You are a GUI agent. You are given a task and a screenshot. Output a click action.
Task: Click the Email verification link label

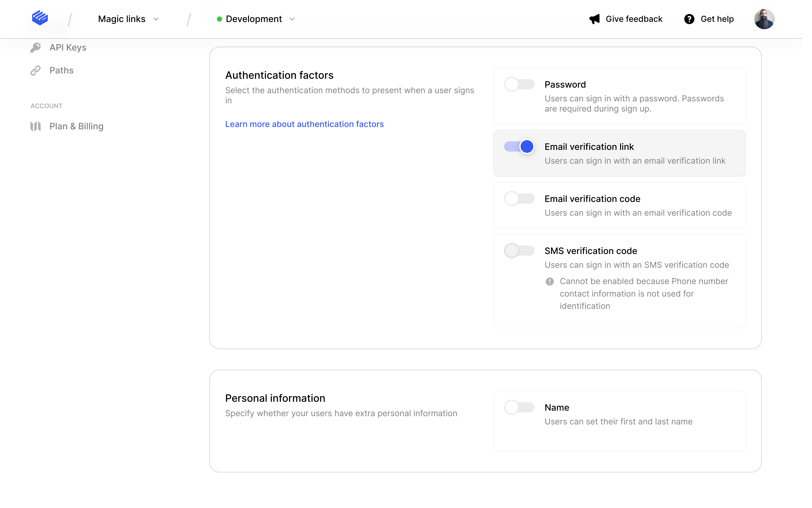click(589, 147)
